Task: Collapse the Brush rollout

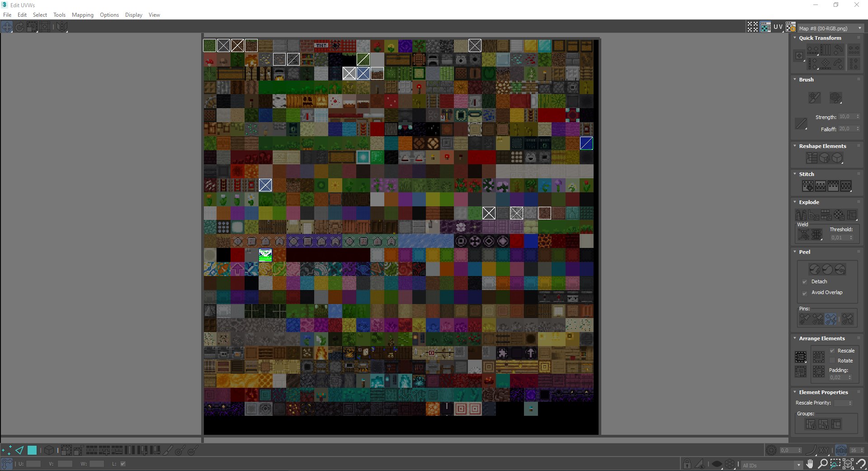Action: 795,80
